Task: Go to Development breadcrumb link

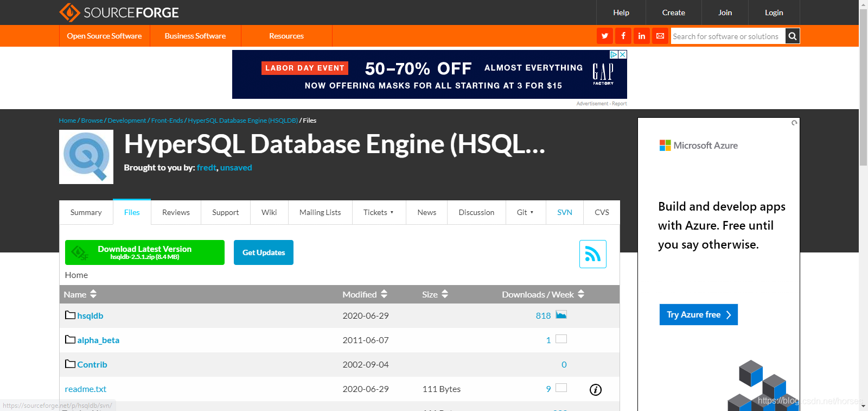Action: tap(127, 121)
